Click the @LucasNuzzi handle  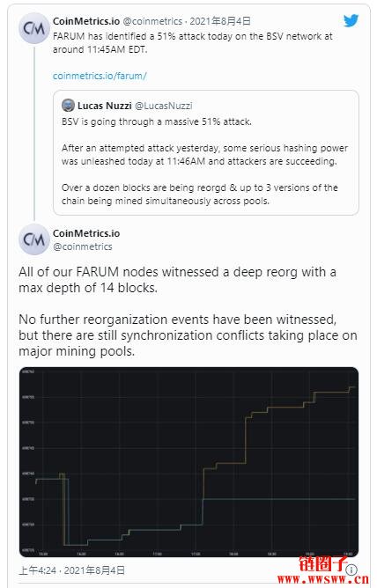(x=163, y=106)
